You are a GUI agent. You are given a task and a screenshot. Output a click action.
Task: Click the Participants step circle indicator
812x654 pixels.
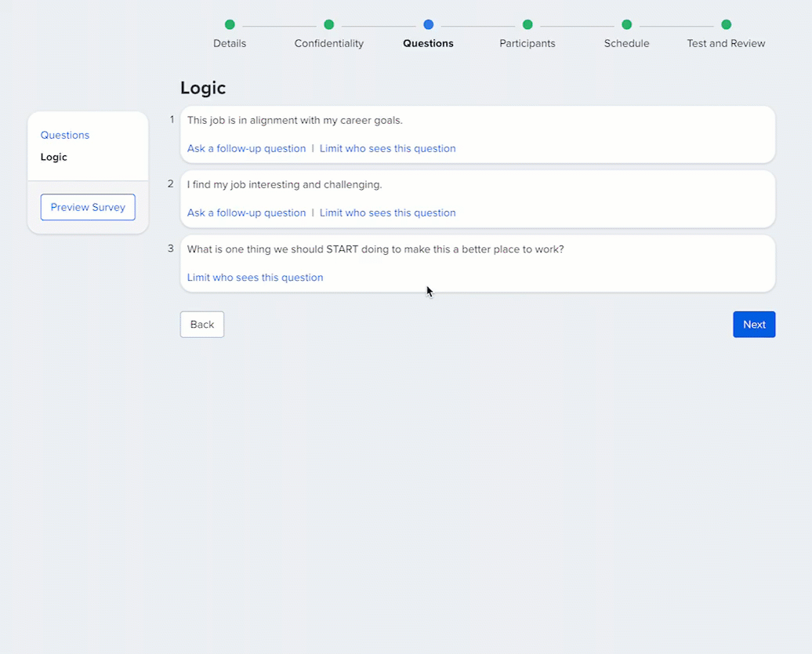pyautogui.click(x=527, y=25)
